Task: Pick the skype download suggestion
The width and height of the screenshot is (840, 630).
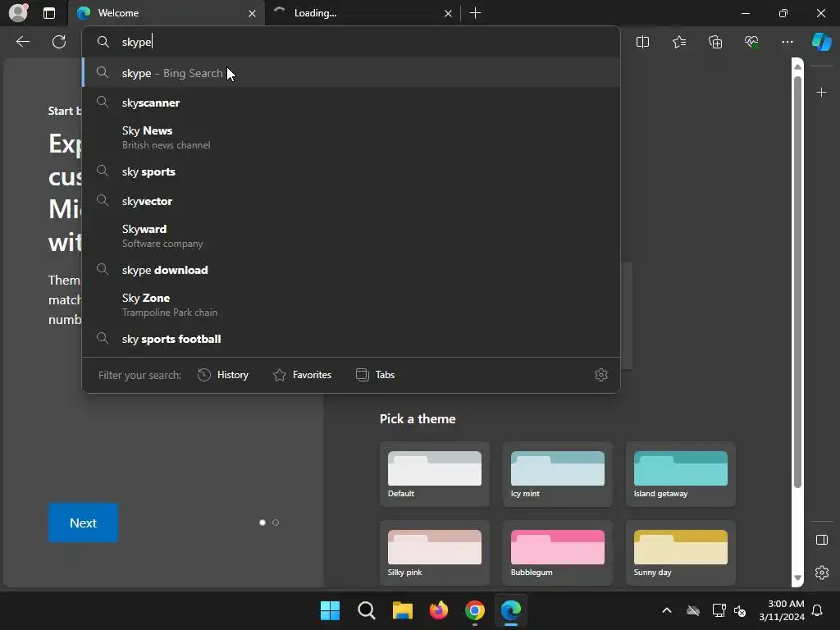Action: 351,270
